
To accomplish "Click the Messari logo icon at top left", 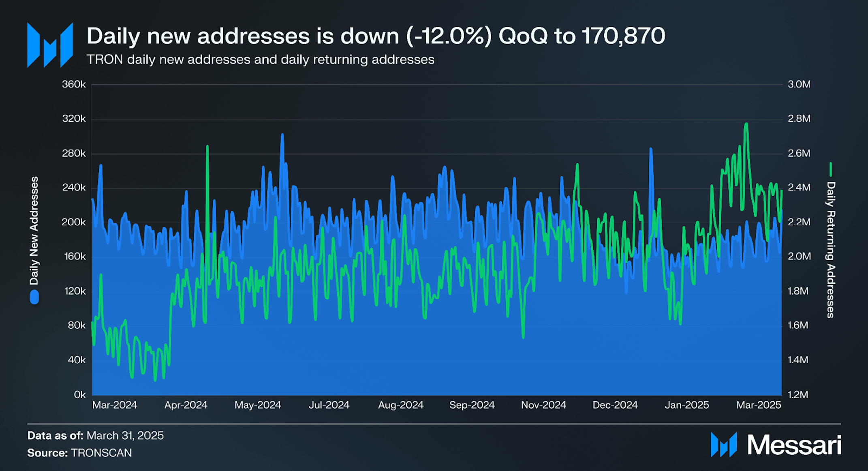I will [50, 45].
